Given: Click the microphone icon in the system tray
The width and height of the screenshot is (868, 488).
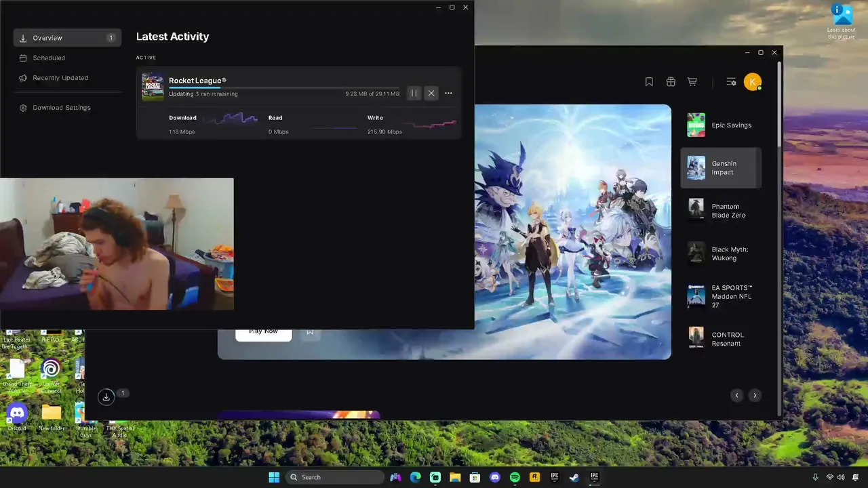Looking at the screenshot, I should (815, 477).
